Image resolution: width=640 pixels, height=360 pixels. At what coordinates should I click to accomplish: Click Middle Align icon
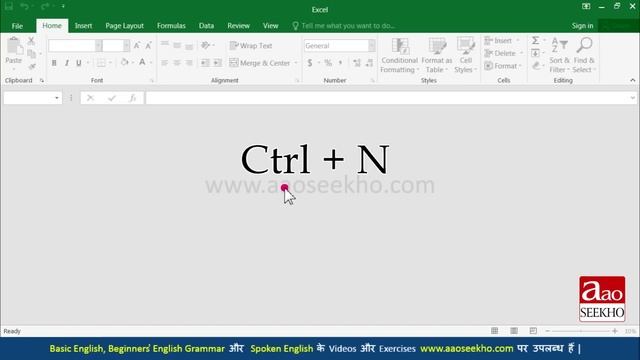click(177, 45)
